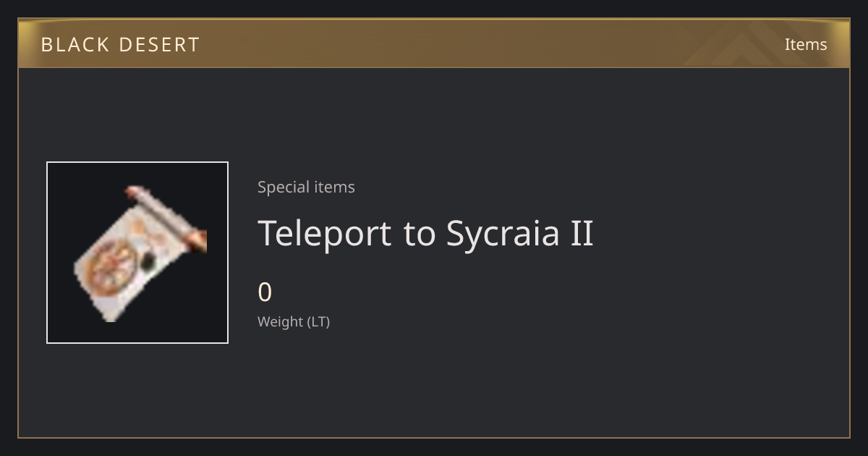Screen dimensions: 868x456
Task: Click the (LT) unit text
Action: [319, 321]
